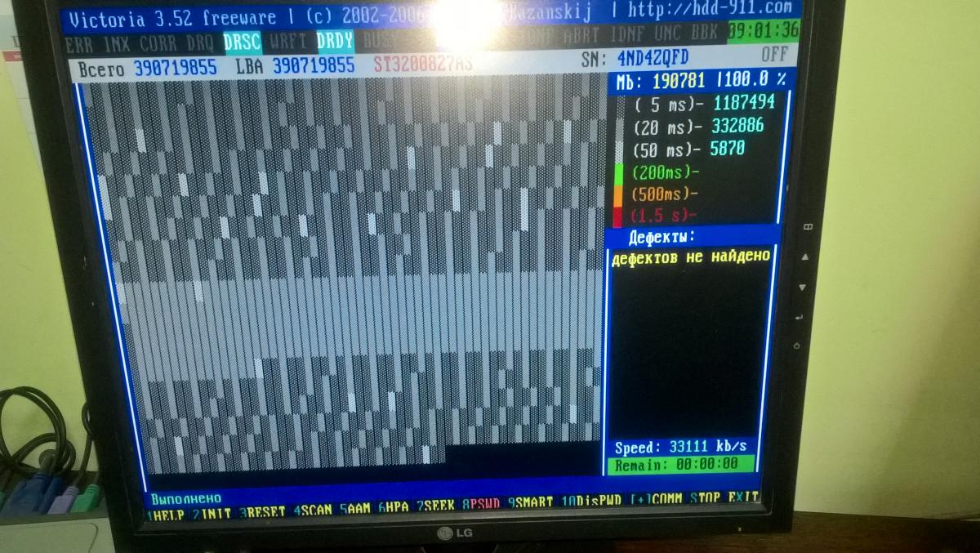Launch the 7SEEK test
This screenshot has height=553, width=980.
point(435,506)
